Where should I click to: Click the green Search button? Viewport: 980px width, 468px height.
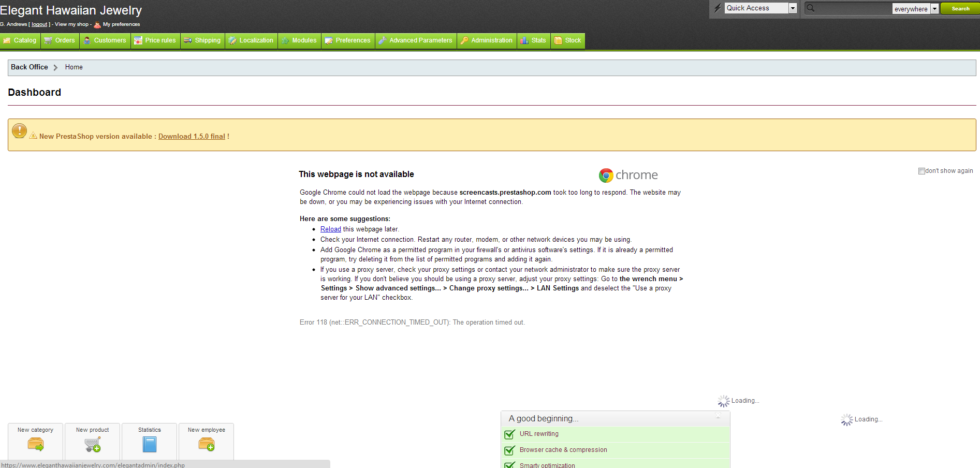pos(960,8)
